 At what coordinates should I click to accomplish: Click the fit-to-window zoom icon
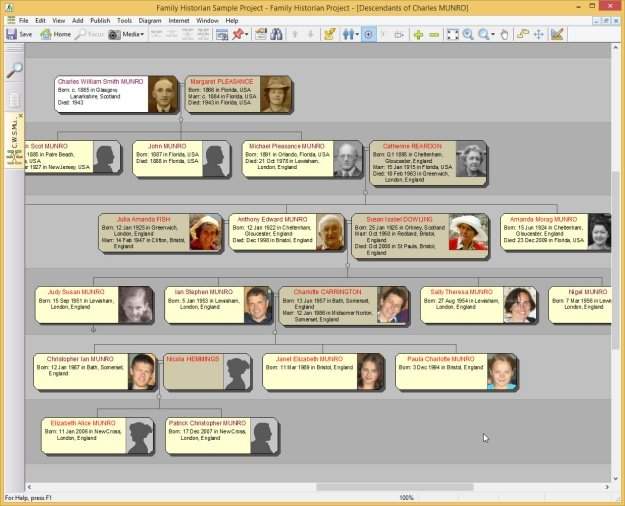452,34
